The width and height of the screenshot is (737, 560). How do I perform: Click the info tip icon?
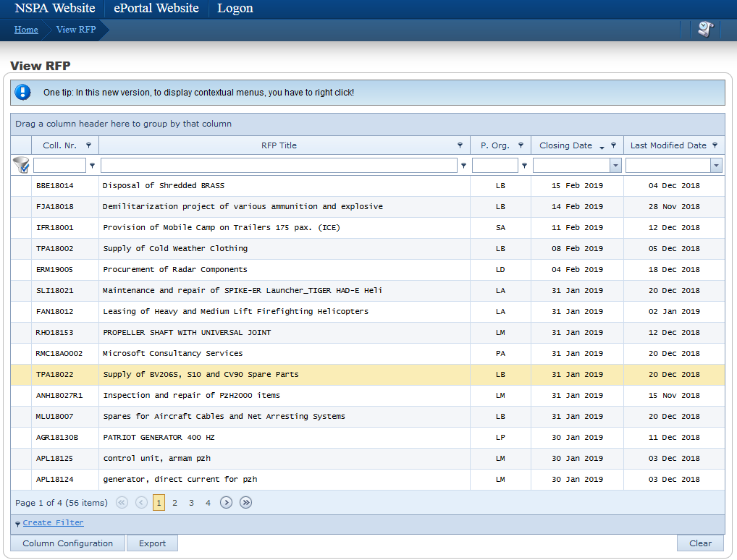point(23,93)
